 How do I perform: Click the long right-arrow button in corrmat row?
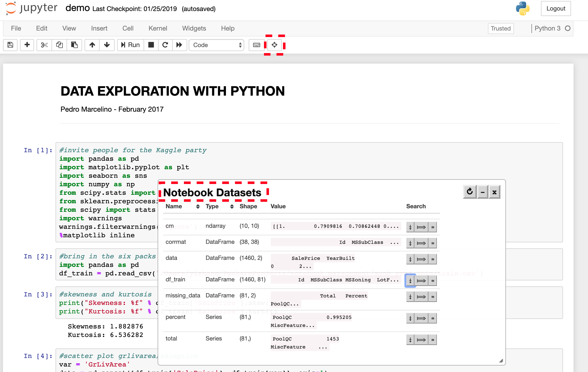tap(421, 243)
